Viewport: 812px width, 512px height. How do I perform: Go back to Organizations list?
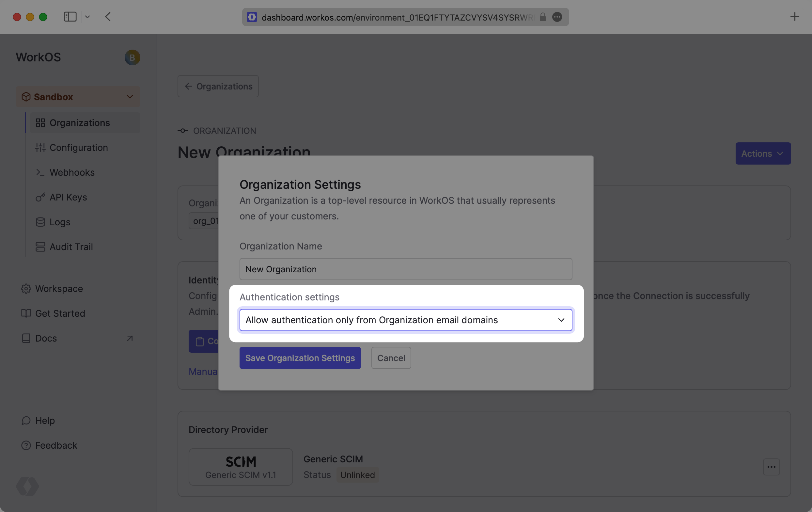pos(218,86)
